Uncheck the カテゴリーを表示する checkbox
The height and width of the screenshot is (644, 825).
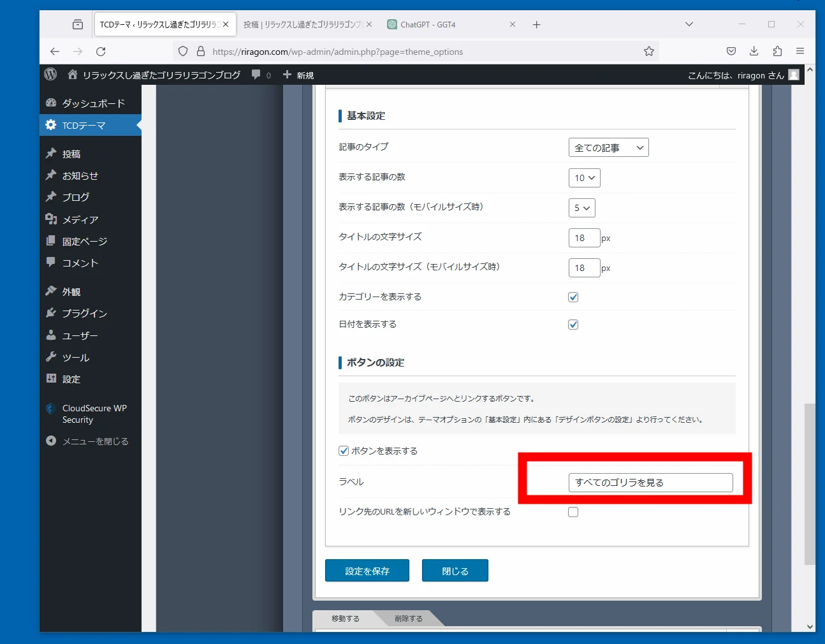pyautogui.click(x=573, y=297)
